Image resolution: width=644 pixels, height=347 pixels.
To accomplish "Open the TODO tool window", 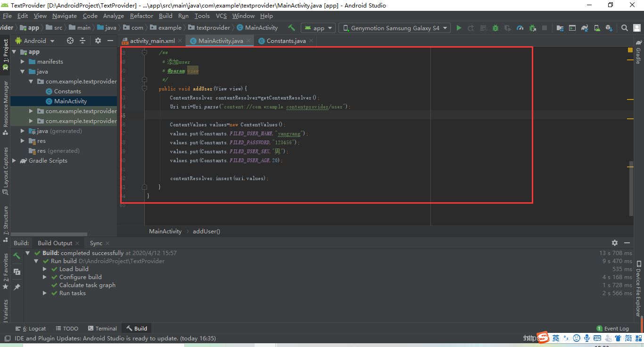I will point(66,329).
